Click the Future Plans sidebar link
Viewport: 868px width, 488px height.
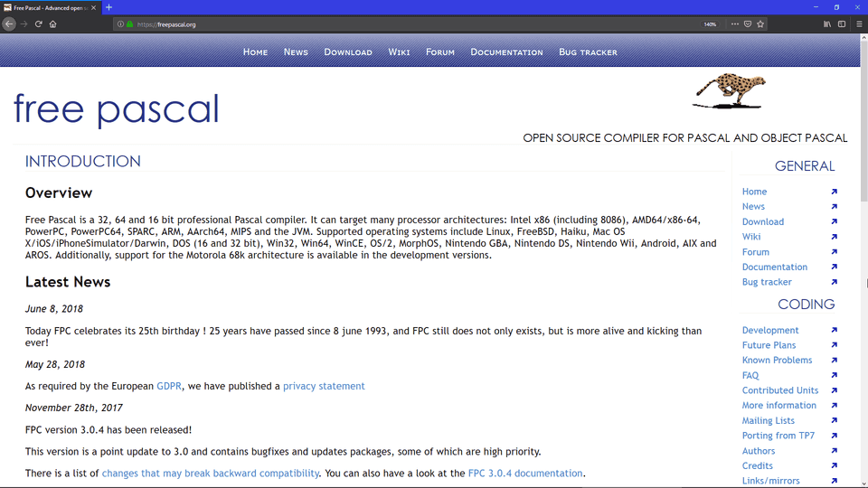[769, 345]
